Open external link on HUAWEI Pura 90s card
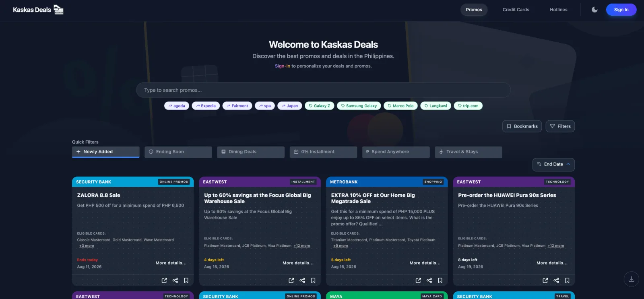The width and height of the screenshot is (644, 299). coord(545,280)
